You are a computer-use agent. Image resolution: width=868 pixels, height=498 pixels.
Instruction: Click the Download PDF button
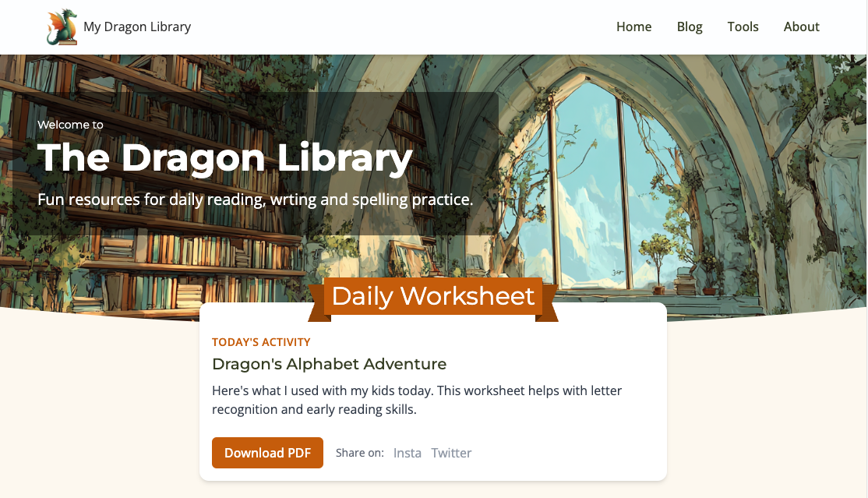[267, 453]
